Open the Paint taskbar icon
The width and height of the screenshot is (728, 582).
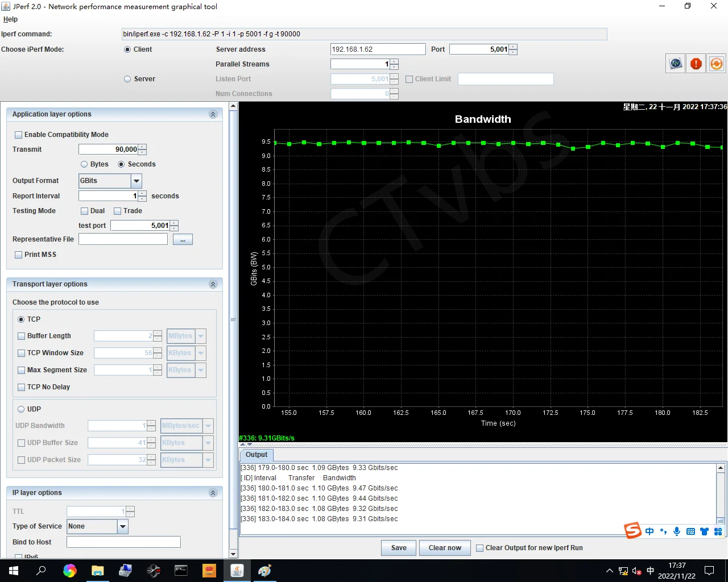pos(265,571)
